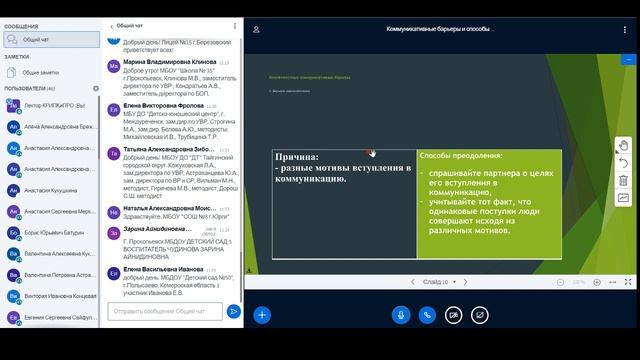Open the user list settings gear
The height and width of the screenshot is (360, 640).
pos(96,88)
